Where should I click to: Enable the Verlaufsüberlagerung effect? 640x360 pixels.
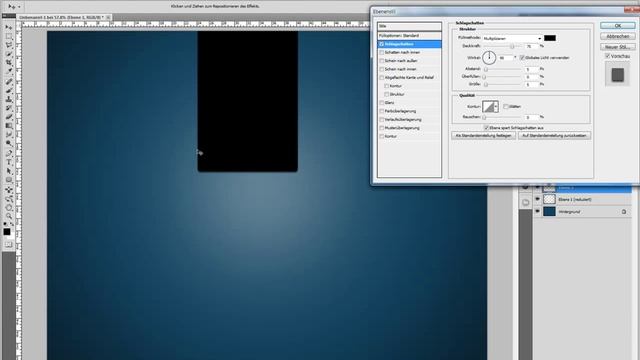tap(382, 120)
